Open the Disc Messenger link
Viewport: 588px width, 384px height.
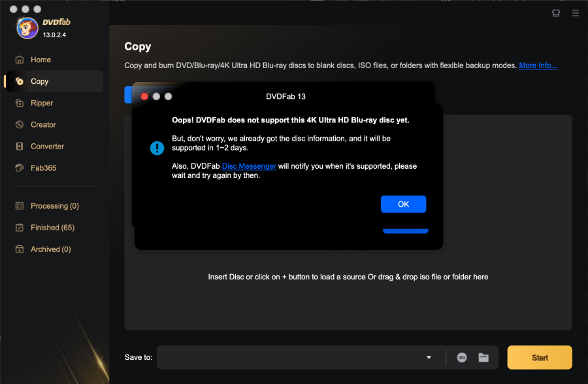pos(249,166)
